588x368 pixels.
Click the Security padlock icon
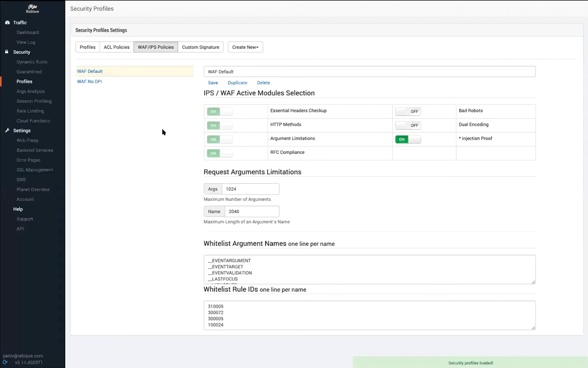[x=7, y=52]
